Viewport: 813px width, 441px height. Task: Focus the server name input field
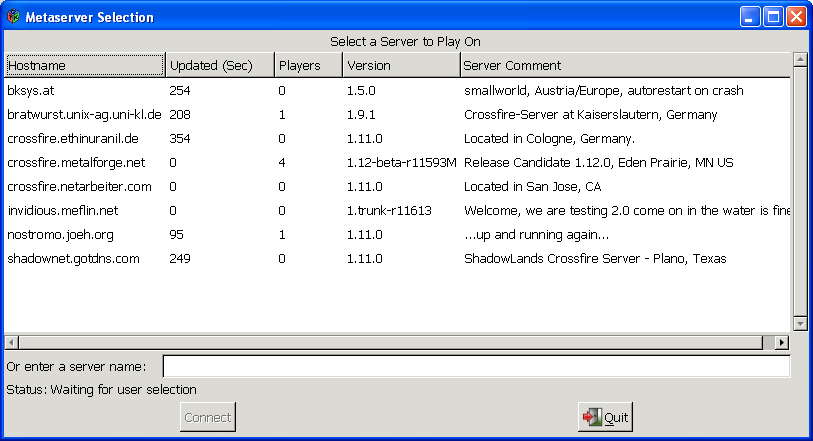coord(476,367)
